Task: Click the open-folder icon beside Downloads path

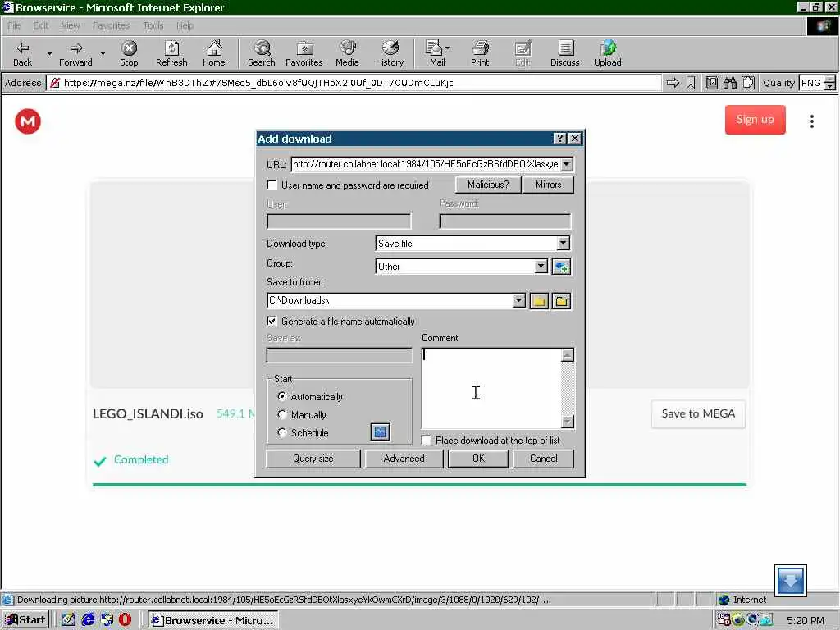Action: click(x=561, y=301)
